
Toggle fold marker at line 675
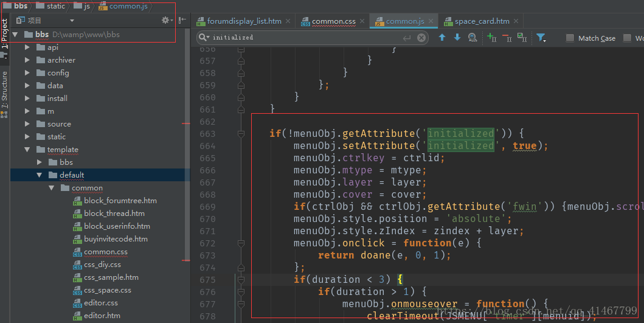click(x=241, y=280)
